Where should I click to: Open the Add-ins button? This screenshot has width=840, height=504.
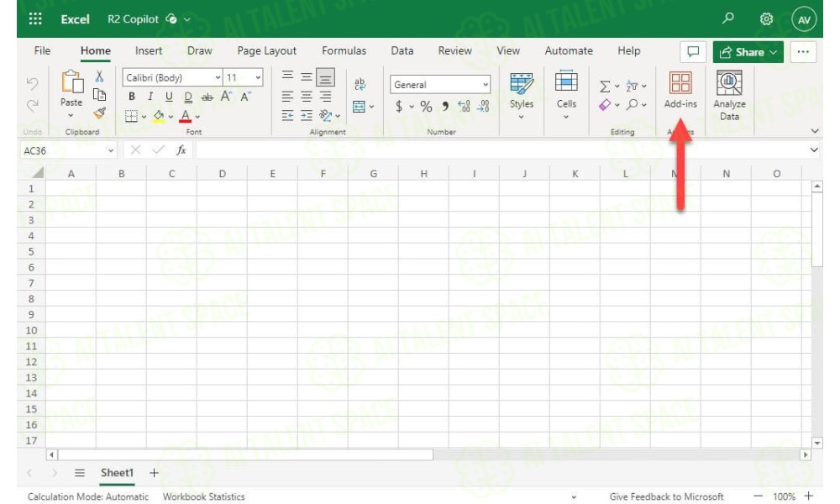pos(680,91)
